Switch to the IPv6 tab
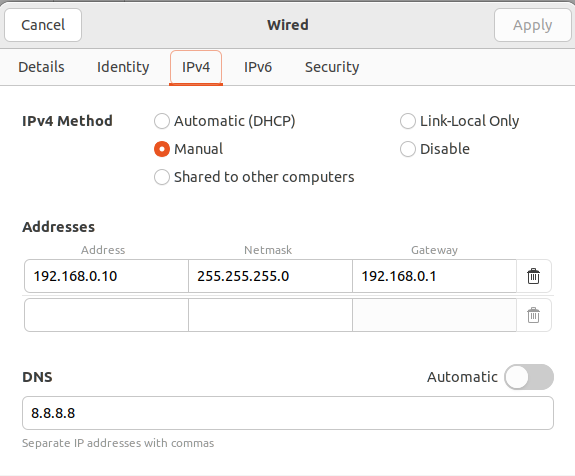 click(258, 67)
